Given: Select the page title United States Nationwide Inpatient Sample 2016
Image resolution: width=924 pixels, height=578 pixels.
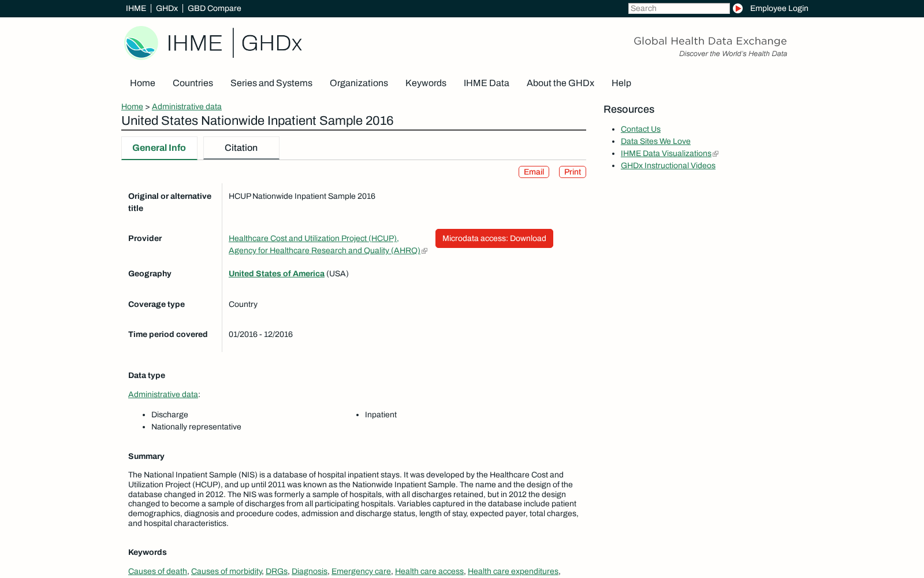Looking at the screenshot, I should (x=258, y=121).
